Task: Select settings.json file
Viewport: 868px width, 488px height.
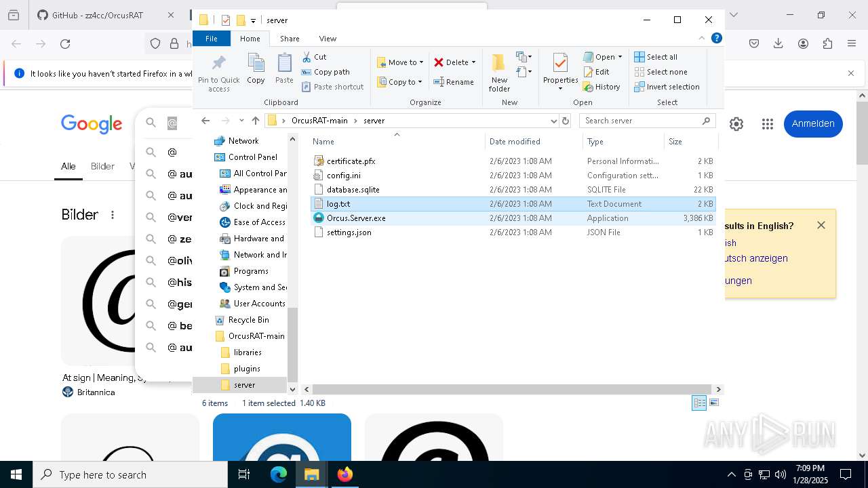Action: coord(349,232)
